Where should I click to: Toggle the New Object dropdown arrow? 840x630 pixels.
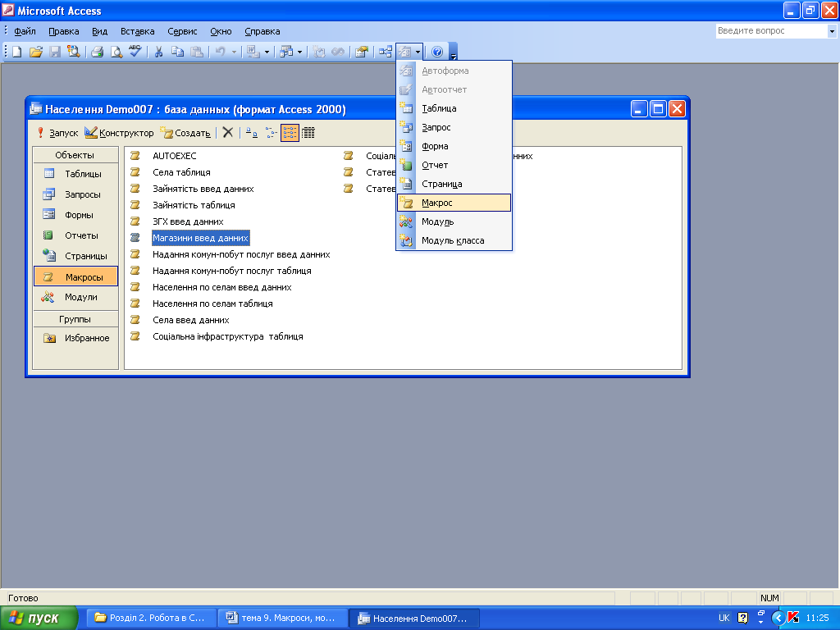pyautogui.click(x=418, y=52)
